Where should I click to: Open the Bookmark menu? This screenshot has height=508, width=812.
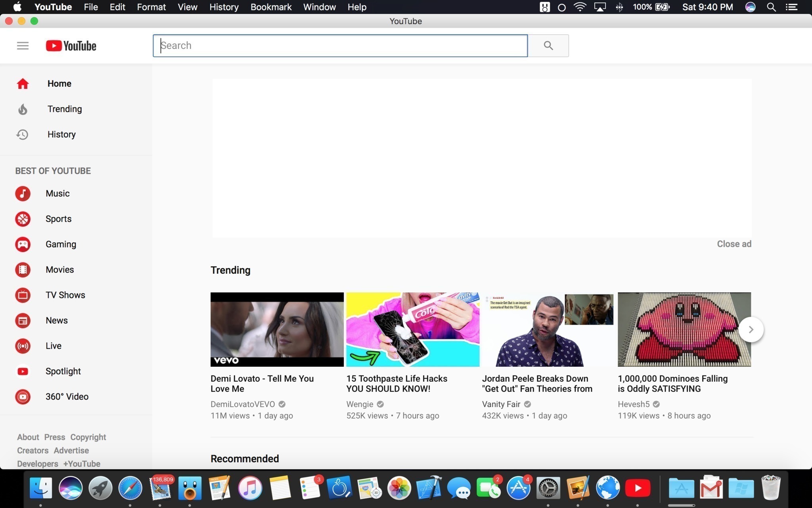pyautogui.click(x=271, y=7)
